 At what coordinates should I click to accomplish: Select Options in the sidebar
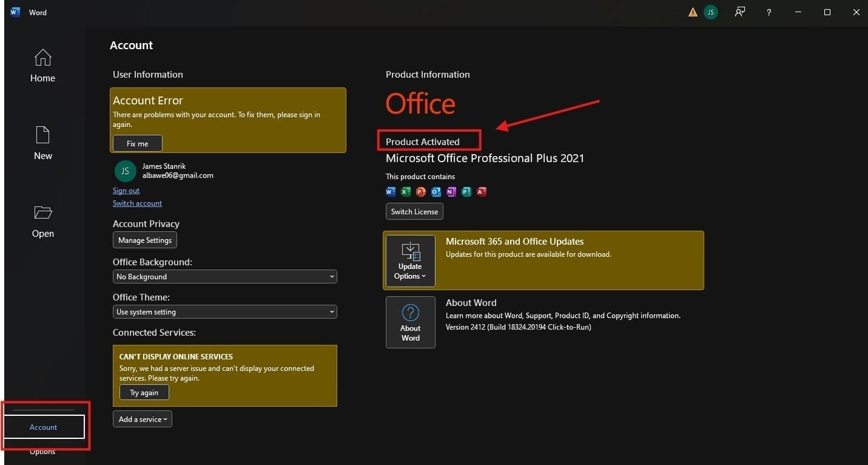click(x=42, y=452)
